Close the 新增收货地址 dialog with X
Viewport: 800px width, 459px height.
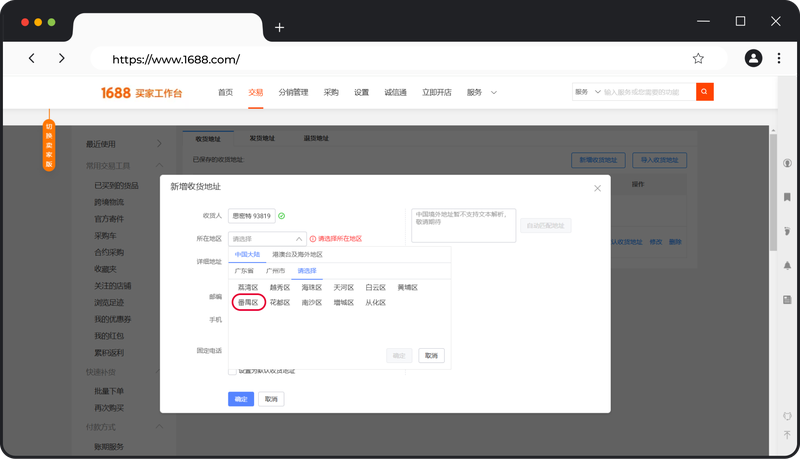click(598, 188)
